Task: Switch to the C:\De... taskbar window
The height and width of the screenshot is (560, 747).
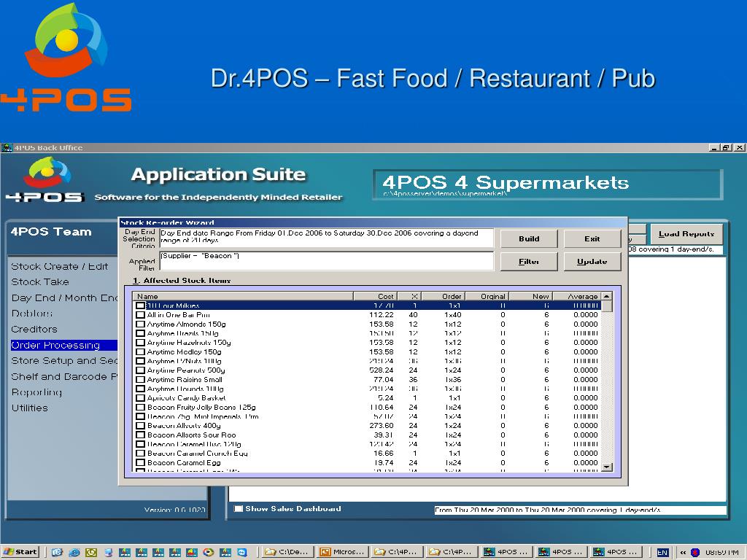Action: (287, 552)
